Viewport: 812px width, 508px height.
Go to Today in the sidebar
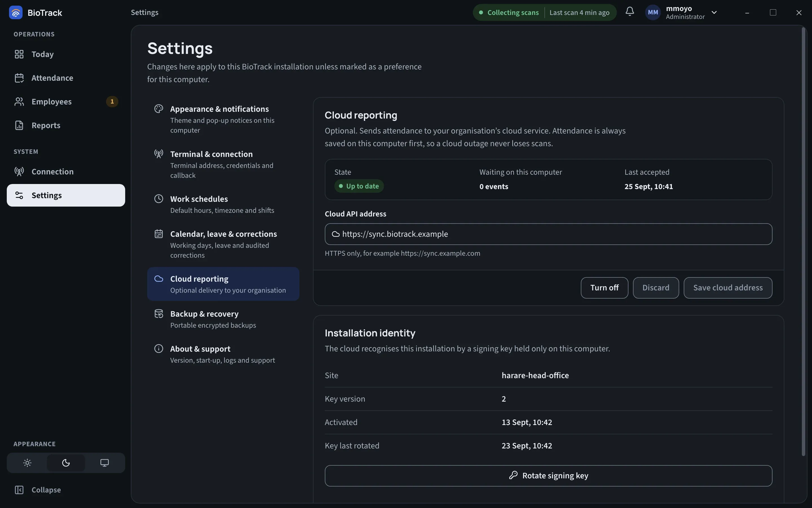66,54
